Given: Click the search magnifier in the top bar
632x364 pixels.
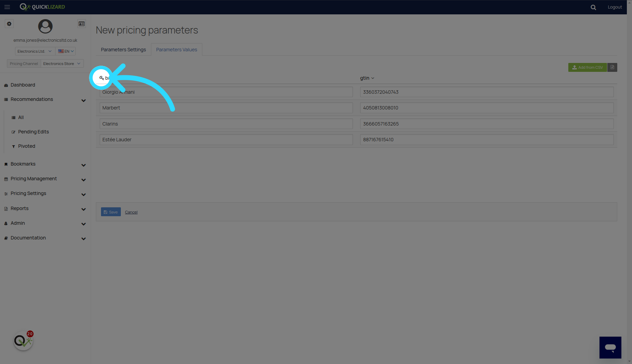Looking at the screenshot, I should coord(593,7).
